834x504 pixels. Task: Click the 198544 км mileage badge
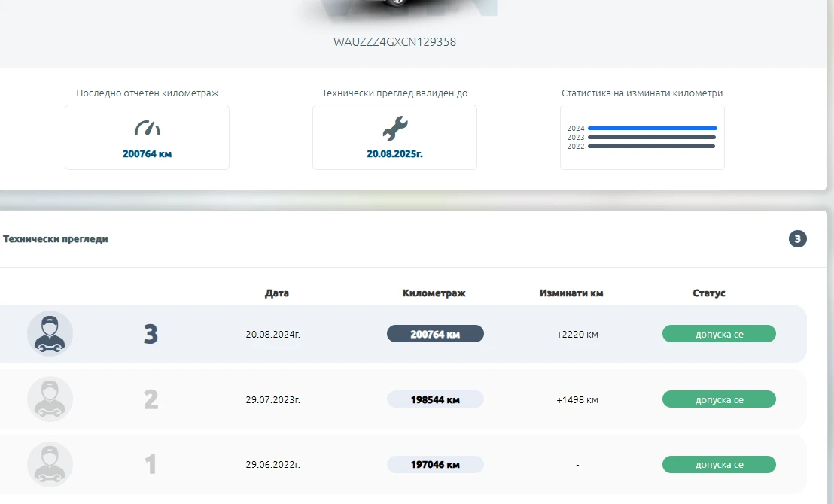click(435, 399)
